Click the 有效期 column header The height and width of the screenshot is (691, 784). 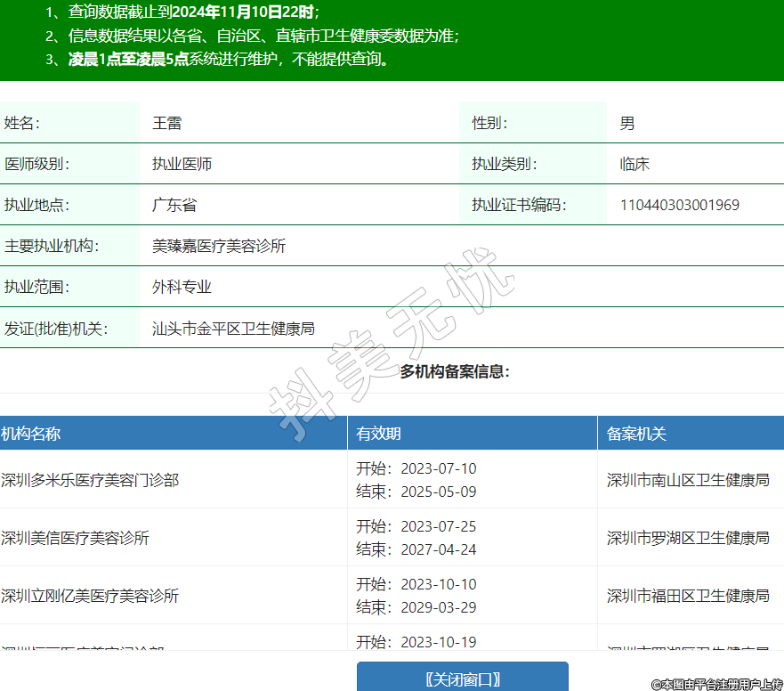tap(378, 434)
